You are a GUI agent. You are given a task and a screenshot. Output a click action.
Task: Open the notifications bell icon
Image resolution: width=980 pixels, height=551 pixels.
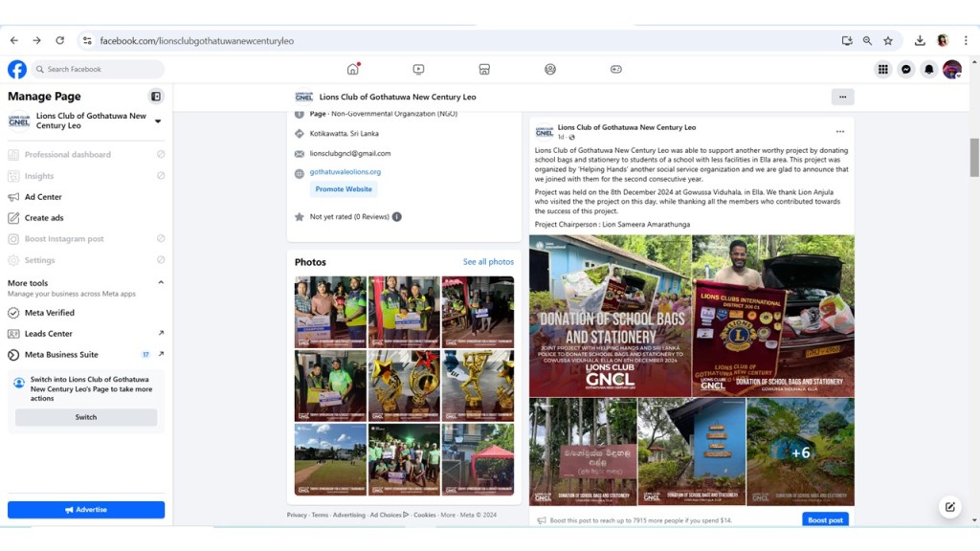point(929,69)
